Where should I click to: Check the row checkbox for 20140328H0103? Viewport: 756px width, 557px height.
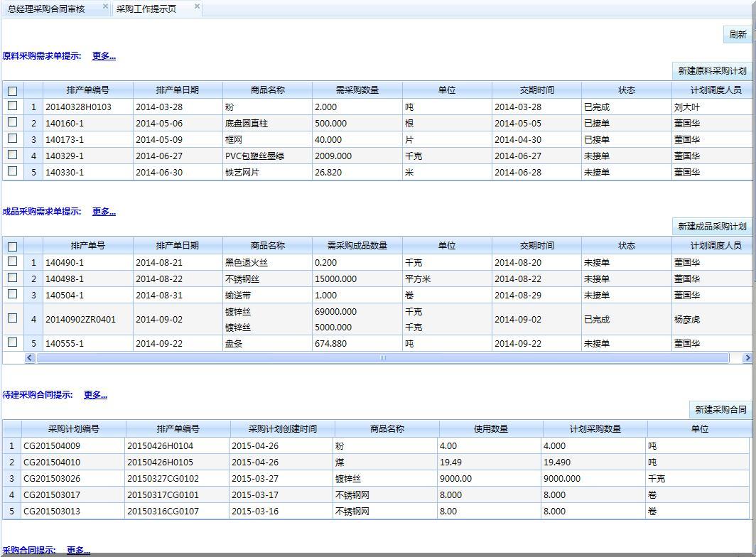pyautogui.click(x=12, y=106)
